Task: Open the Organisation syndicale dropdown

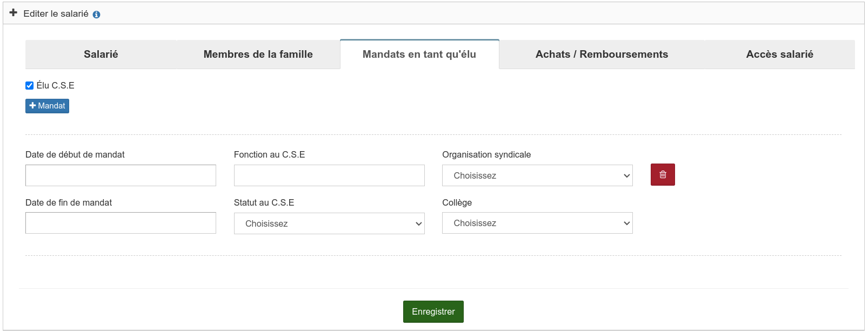Action: [x=537, y=175]
